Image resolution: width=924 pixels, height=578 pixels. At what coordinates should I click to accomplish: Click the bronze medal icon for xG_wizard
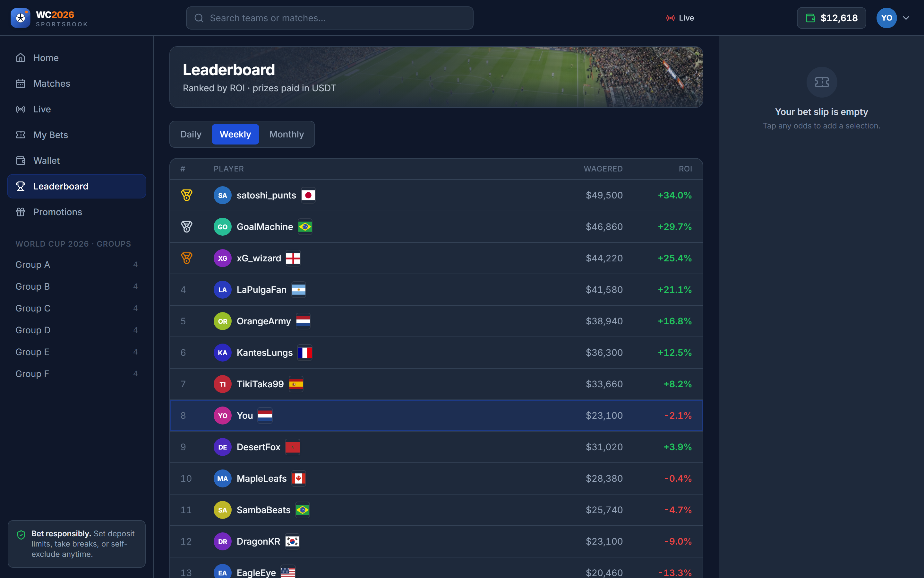click(x=186, y=258)
